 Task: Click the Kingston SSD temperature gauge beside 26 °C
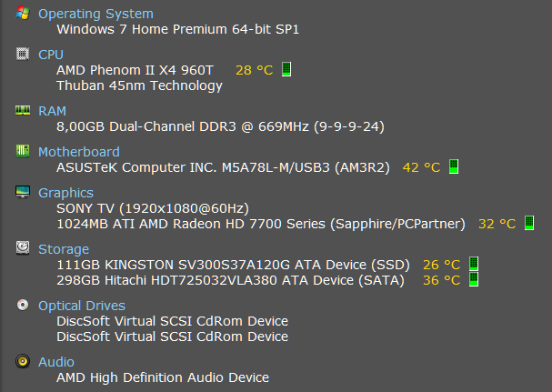point(474,264)
